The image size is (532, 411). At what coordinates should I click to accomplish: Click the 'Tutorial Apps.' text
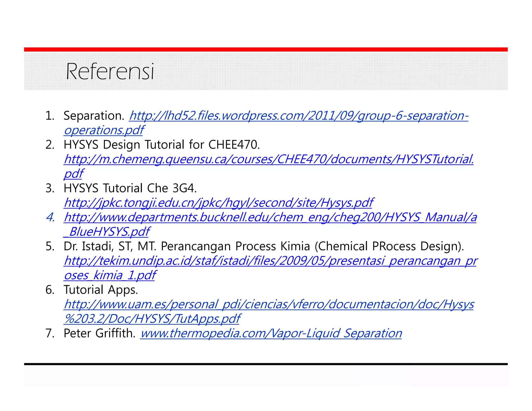tap(101, 290)
